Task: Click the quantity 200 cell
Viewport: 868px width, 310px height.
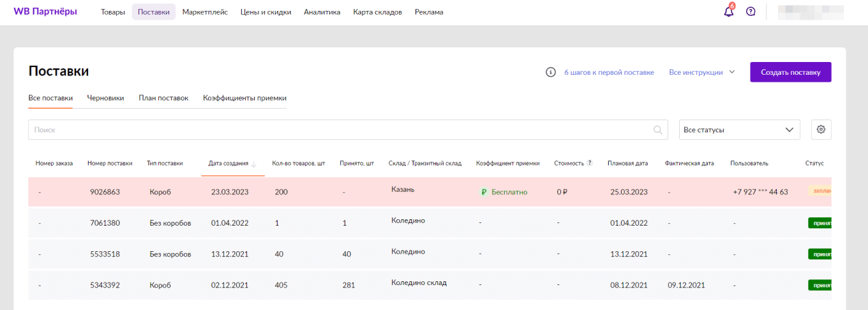Action: (281, 192)
